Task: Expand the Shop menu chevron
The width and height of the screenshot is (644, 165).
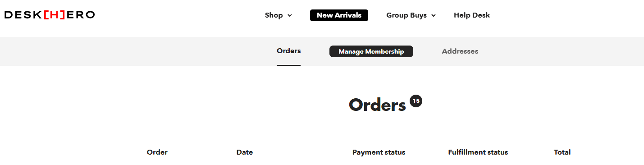Action: pos(290,15)
